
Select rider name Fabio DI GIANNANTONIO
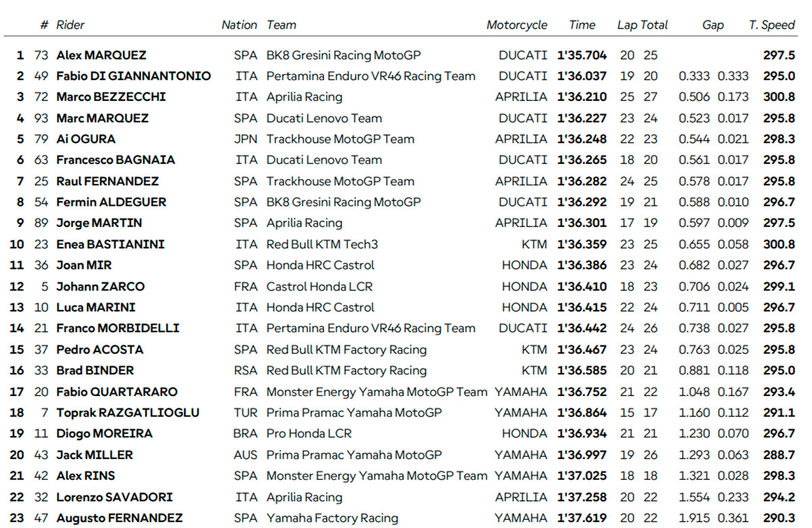[133, 76]
